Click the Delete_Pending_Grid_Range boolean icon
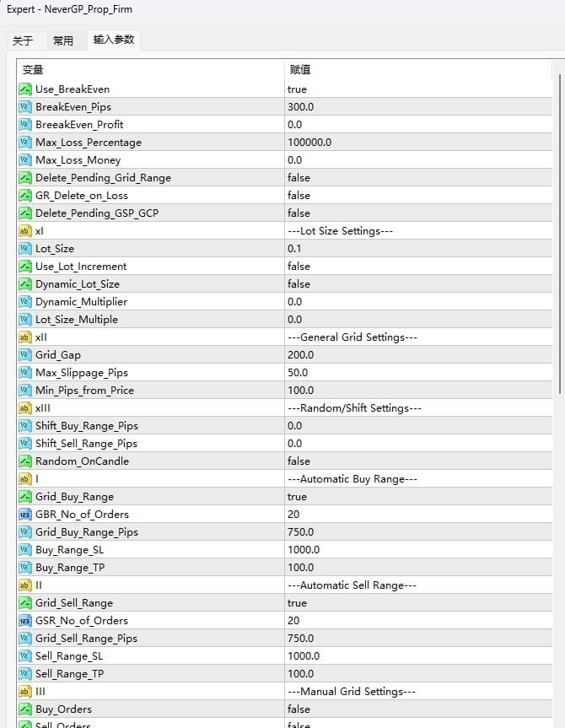The width and height of the screenshot is (565, 728). [x=25, y=178]
